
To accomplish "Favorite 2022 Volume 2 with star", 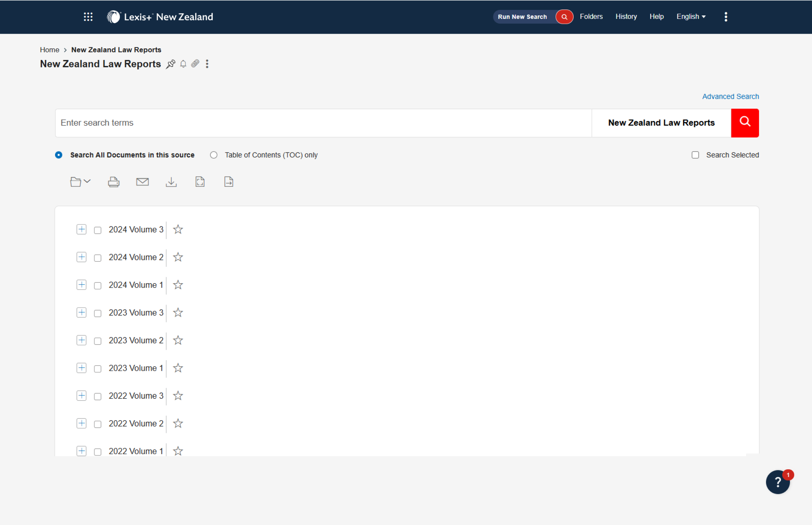I will point(178,423).
